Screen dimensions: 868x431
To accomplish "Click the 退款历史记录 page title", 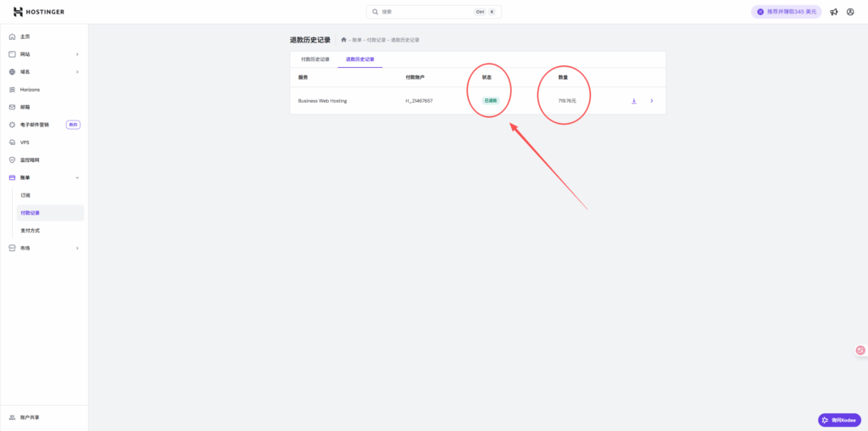I will point(310,40).
